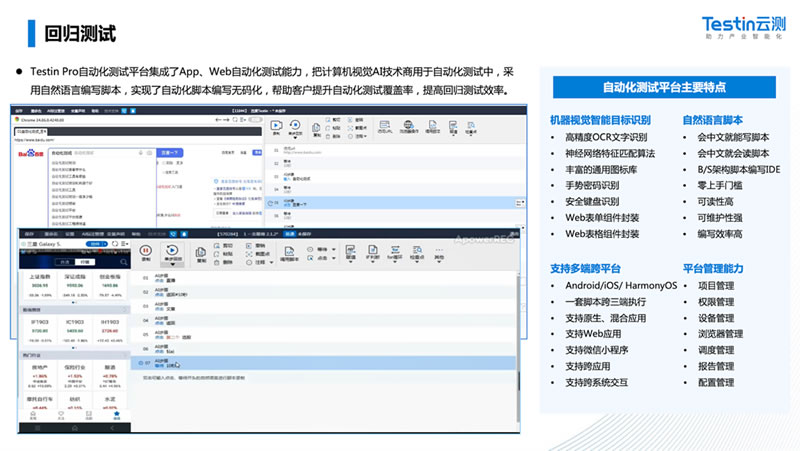This screenshot has height=451, width=800.
Task: Select script step 01 in lower window
Action: coord(323,278)
